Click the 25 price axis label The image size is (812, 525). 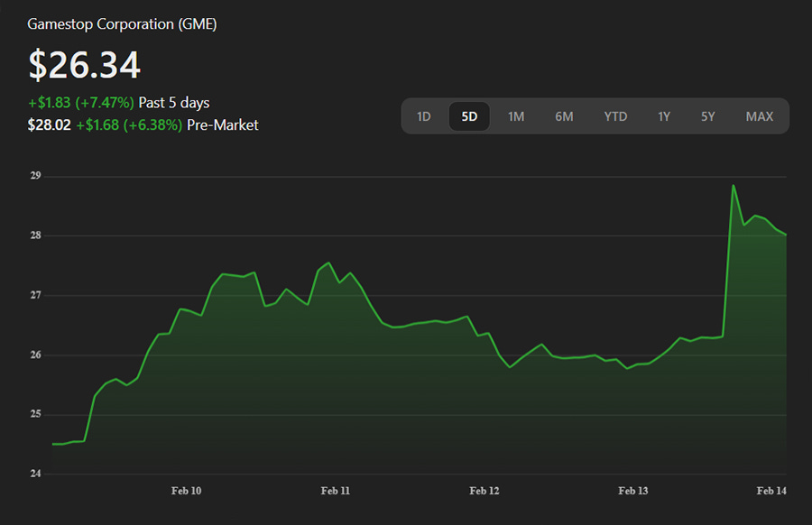pos(35,414)
